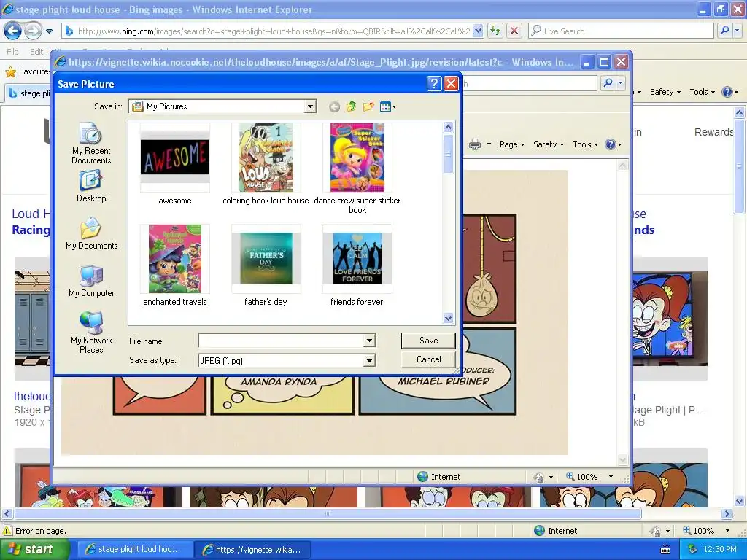Click the print icon in vignette window
747x560 pixels.
coord(475,144)
